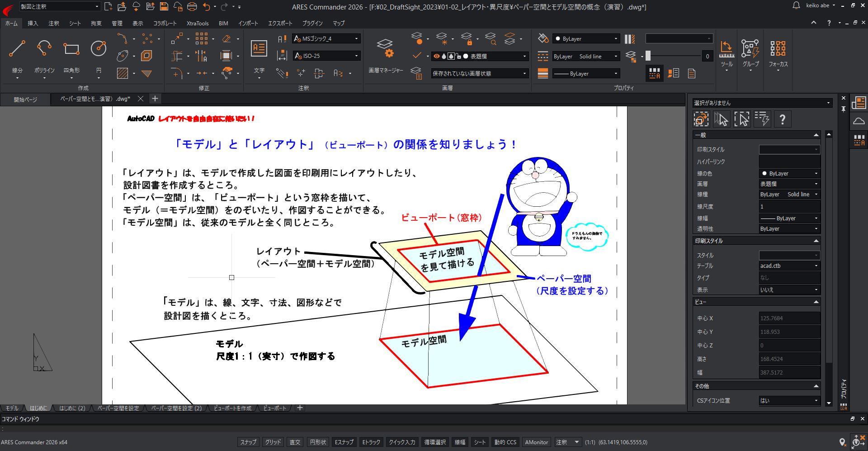The height and width of the screenshot is (451, 868).
Task: Collapse the 一般 section in properties
Action: [816, 135]
